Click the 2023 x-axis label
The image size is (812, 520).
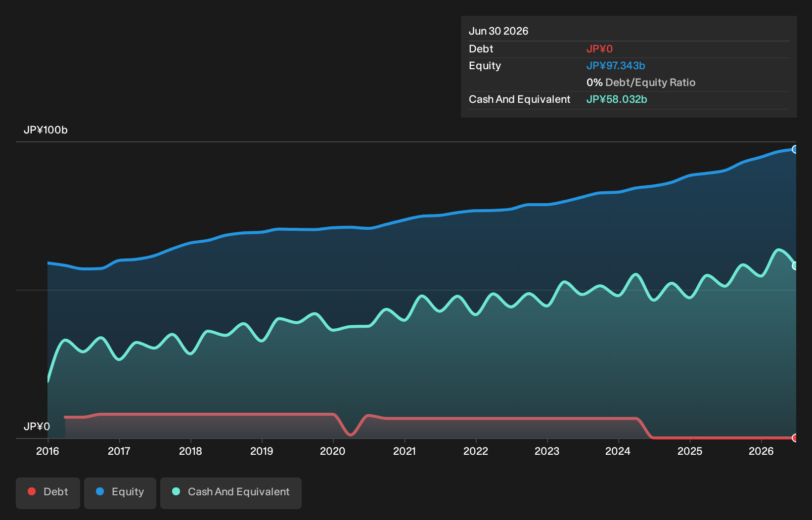click(547, 451)
